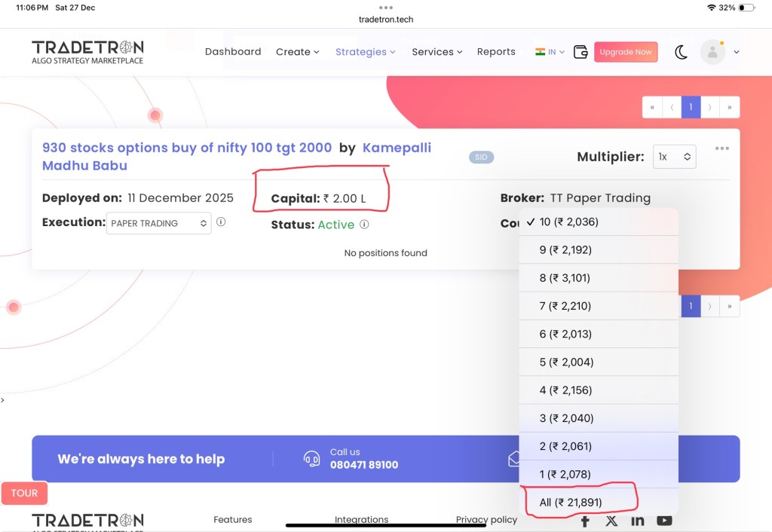
Task: Expand the Strategies menu
Action: 366,52
